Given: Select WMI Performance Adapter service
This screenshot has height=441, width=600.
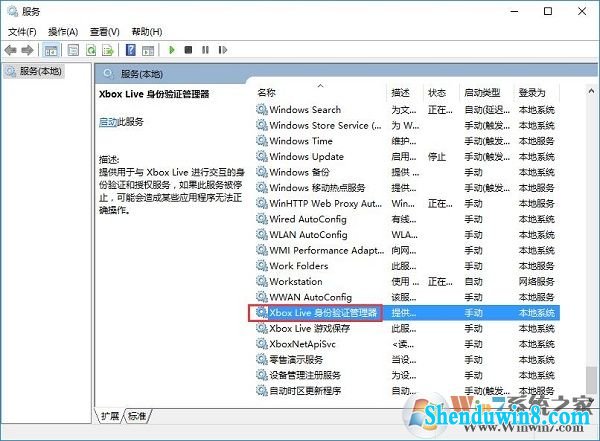Looking at the screenshot, I should tap(408, 251).
